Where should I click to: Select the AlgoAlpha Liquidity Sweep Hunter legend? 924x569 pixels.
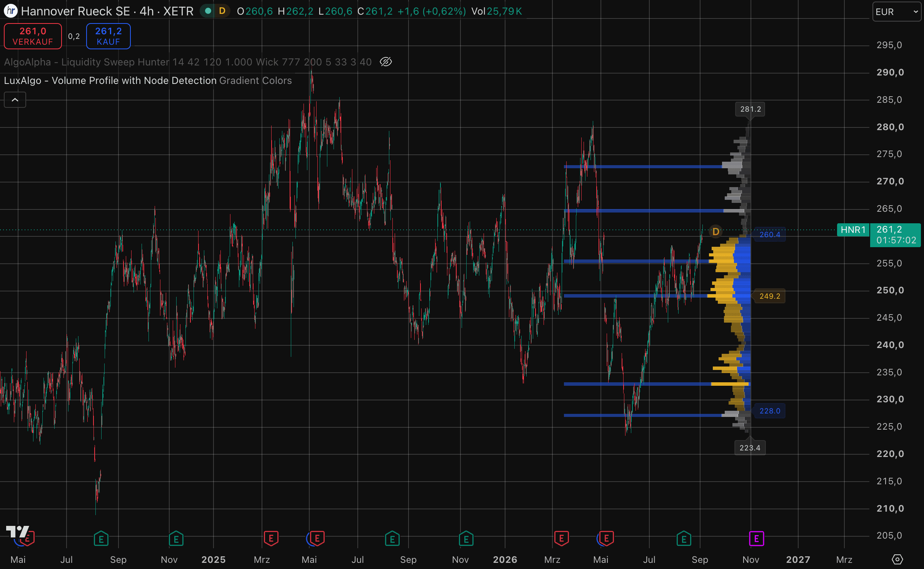tap(188, 62)
